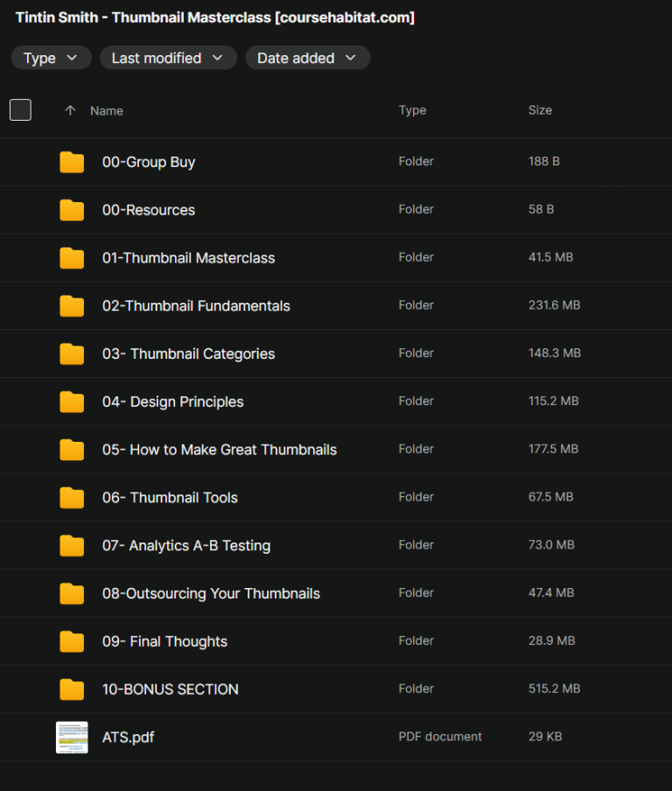The height and width of the screenshot is (791, 672).
Task: Select name 02-Thumbnail Fundamentals
Action: pos(196,305)
